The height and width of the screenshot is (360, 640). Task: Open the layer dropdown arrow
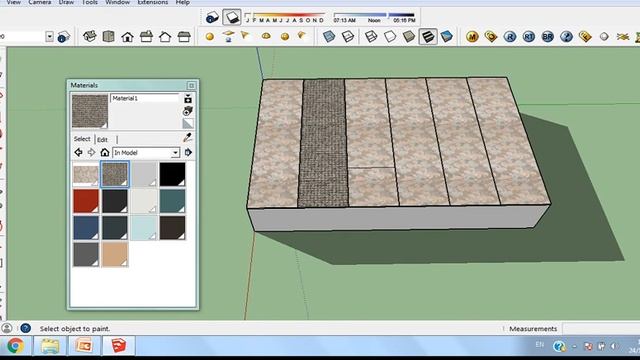tap(49, 37)
